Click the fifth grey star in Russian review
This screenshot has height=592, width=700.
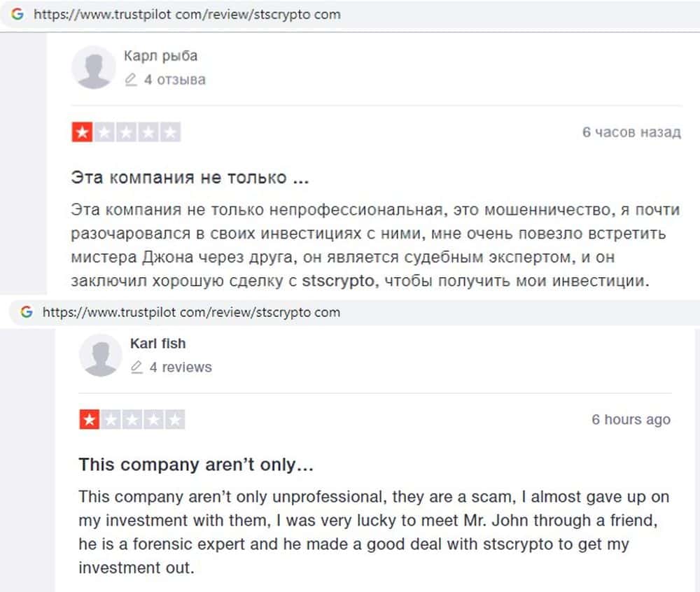tap(170, 132)
